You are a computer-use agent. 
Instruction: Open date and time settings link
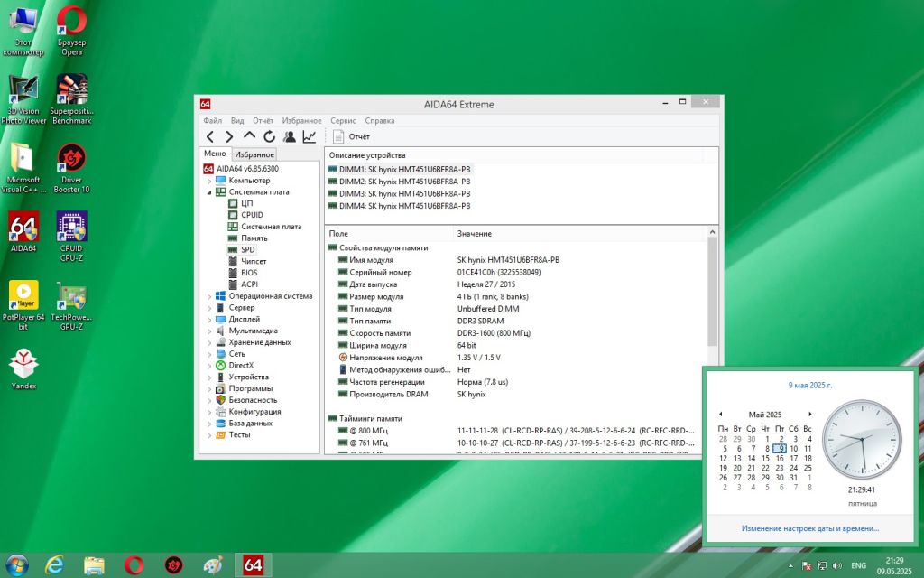coord(810,528)
